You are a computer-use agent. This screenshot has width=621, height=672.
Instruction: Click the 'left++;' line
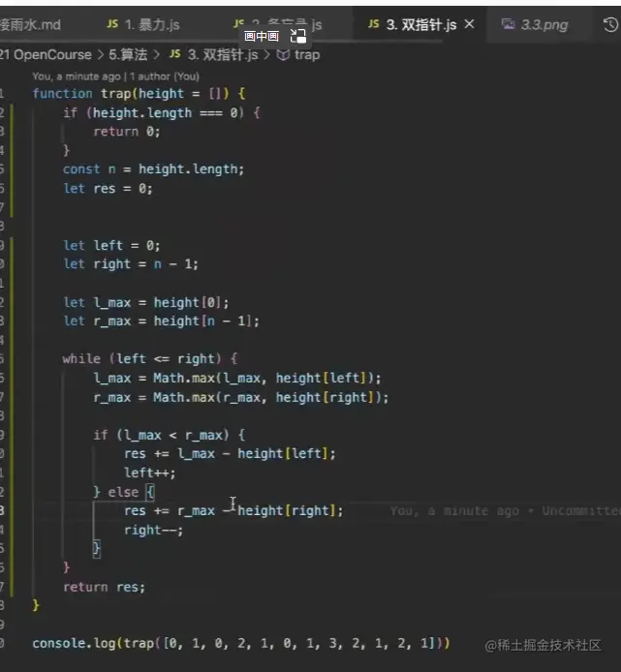click(x=149, y=473)
